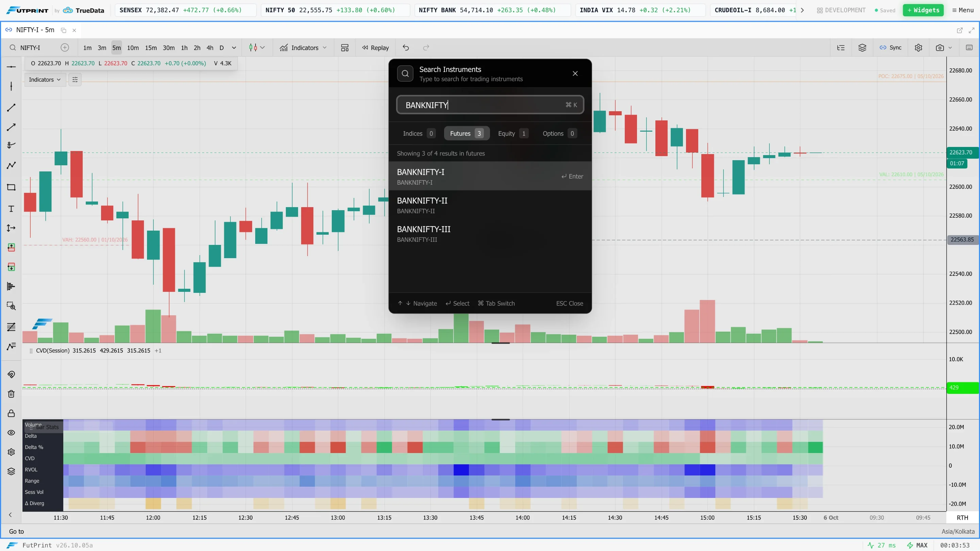Viewport: 980px width, 551px height.
Task: Toggle the RTH session button
Action: pyautogui.click(x=962, y=518)
